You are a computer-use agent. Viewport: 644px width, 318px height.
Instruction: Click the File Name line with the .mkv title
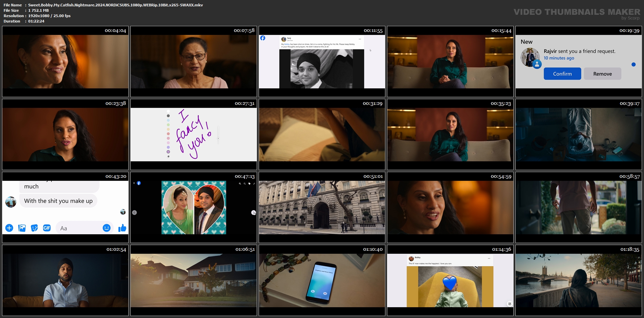point(103,5)
